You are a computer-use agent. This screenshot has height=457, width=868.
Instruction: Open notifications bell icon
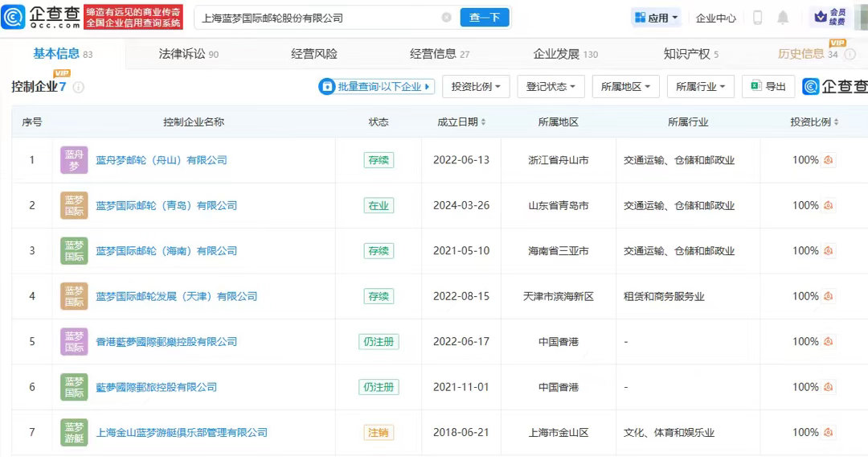tap(783, 18)
